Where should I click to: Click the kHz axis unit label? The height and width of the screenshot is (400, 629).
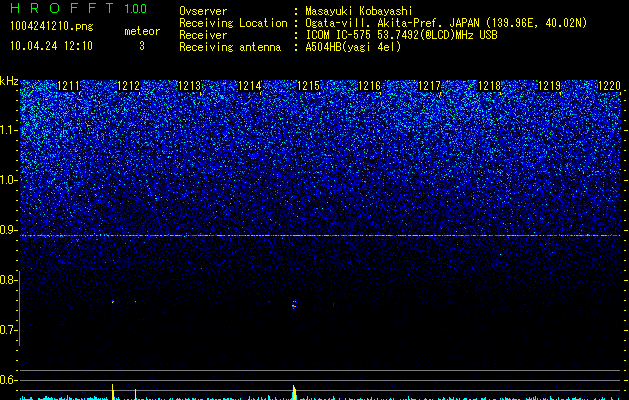[x=9, y=81]
